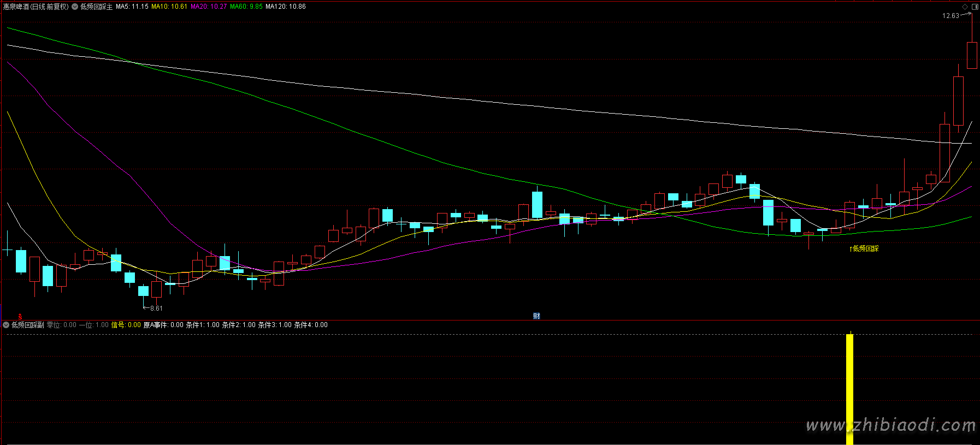Click the 12.63 high price label

951,16
